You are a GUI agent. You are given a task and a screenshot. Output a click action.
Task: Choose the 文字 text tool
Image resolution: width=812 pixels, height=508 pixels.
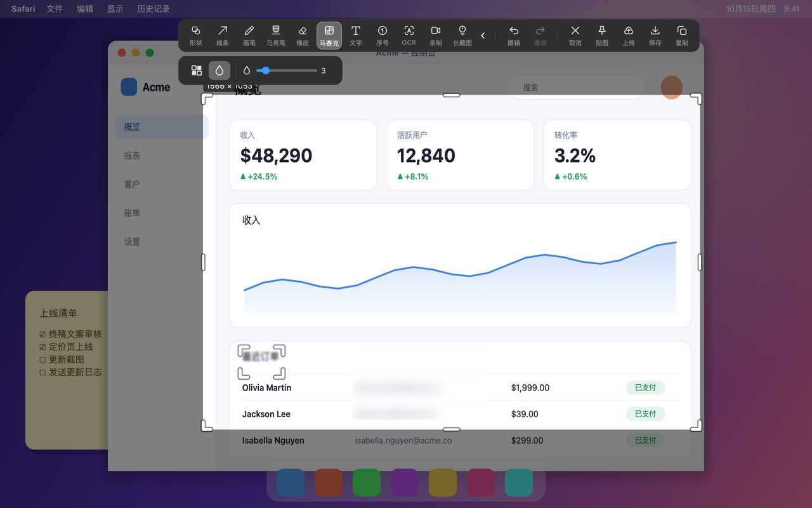point(356,36)
